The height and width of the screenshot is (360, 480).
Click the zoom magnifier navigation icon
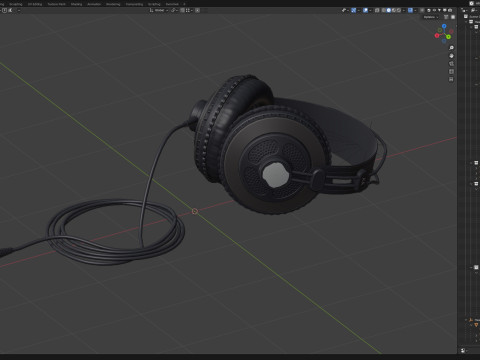click(x=451, y=48)
